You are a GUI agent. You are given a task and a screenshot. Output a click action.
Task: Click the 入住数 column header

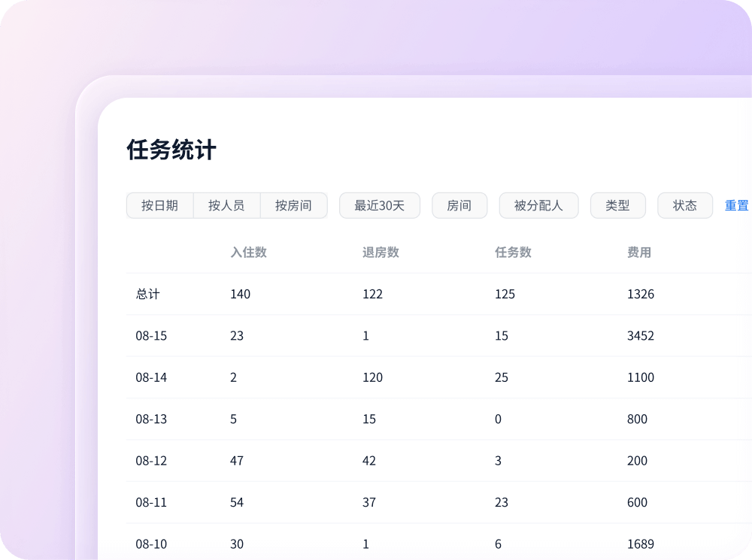[x=248, y=253]
